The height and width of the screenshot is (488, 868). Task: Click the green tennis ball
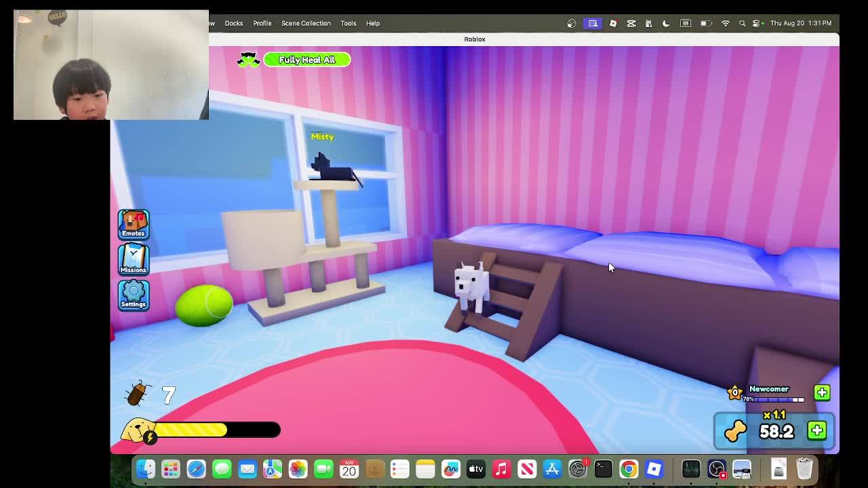pos(204,306)
